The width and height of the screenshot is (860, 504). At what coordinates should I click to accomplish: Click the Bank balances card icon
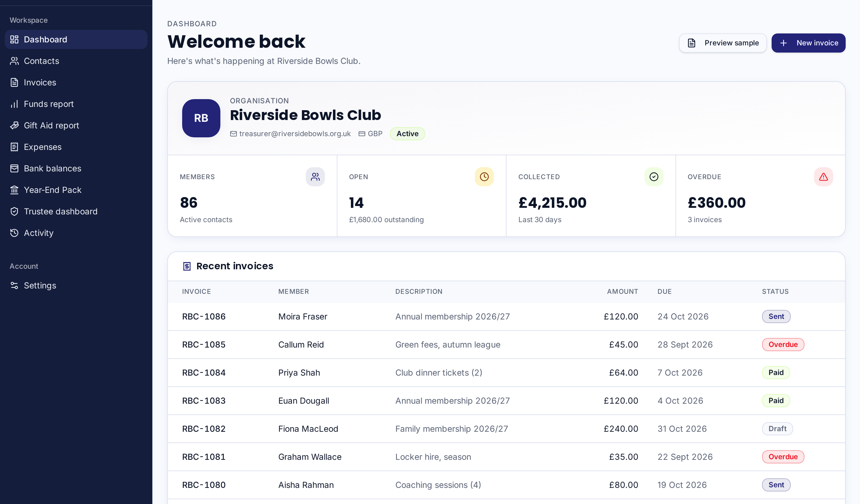tap(14, 169)
